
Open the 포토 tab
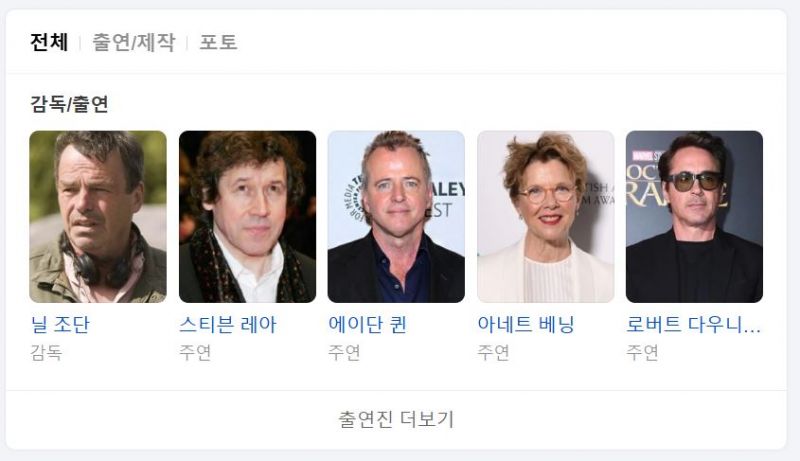(x=218, y=42)
